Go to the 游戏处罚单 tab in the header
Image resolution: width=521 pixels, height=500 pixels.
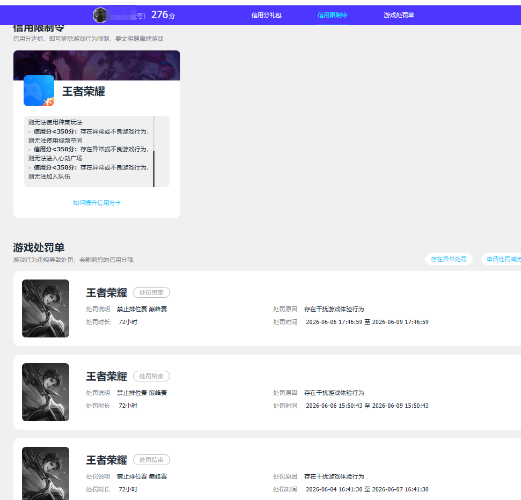click(x=399, y=15)
